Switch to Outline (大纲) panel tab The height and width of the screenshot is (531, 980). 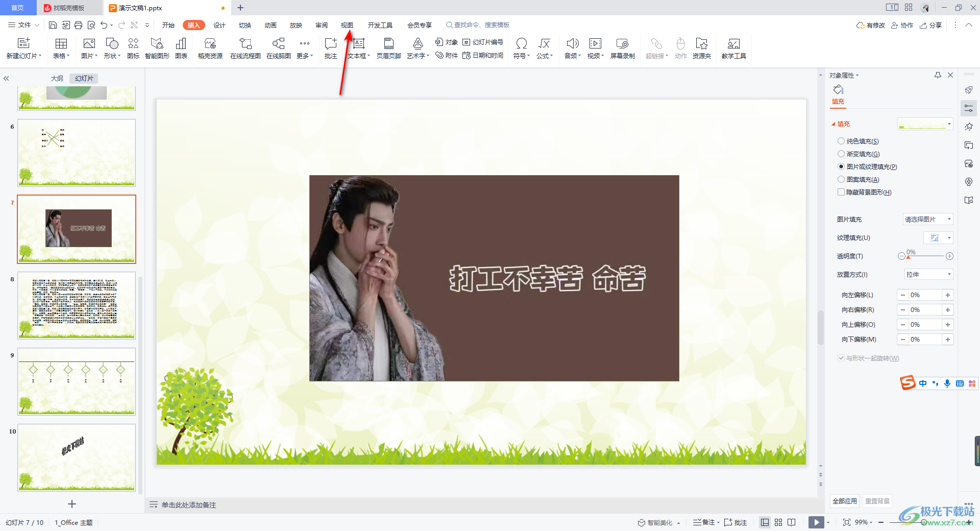[57, 79]
